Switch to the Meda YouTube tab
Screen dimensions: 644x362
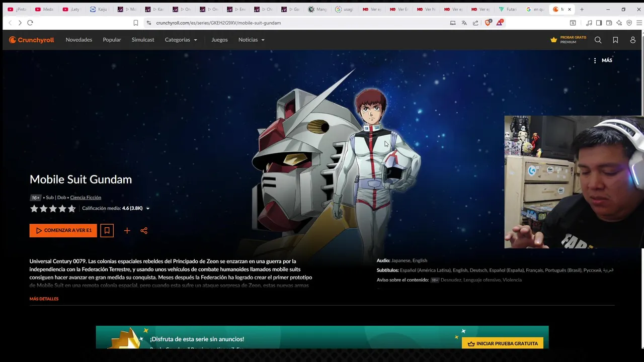click(44, 9)
